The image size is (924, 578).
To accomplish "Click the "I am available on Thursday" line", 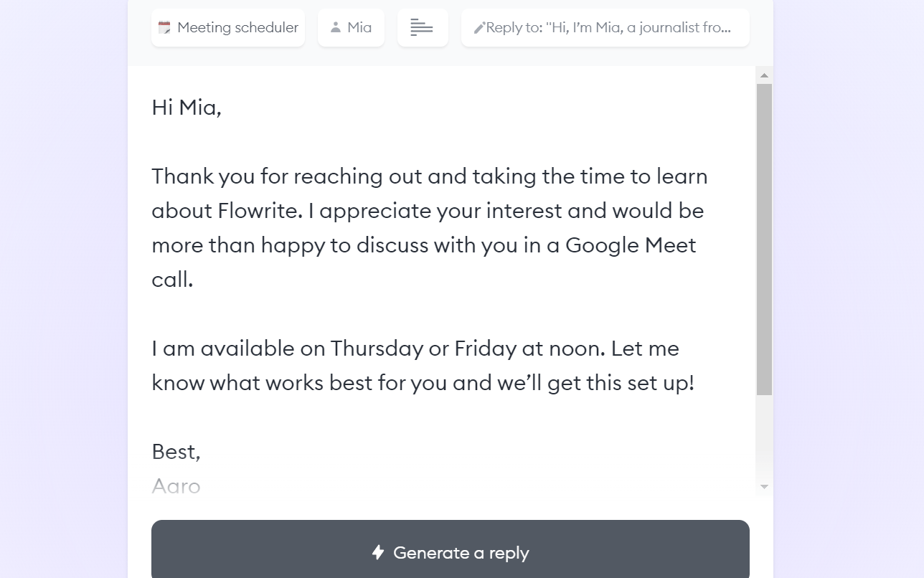I will pyautogui.click(x=415, y=349).
